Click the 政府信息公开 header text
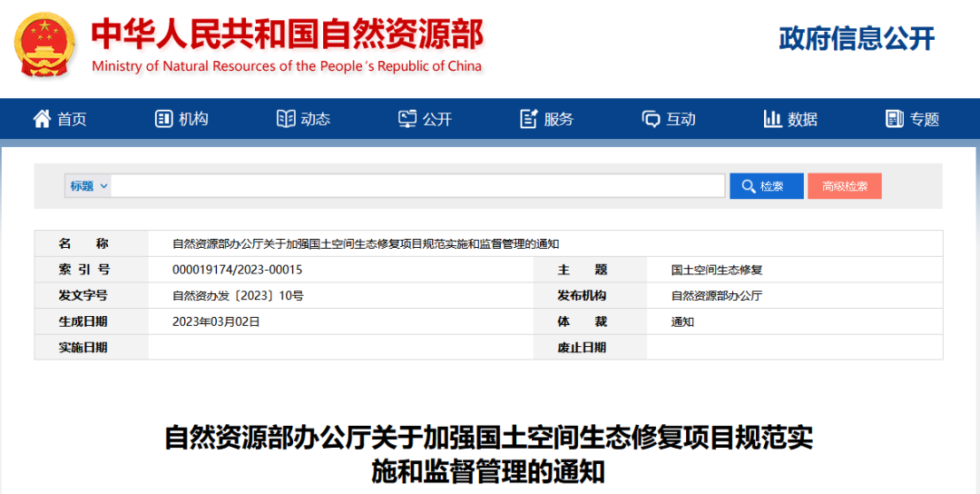 coord(856,38)
